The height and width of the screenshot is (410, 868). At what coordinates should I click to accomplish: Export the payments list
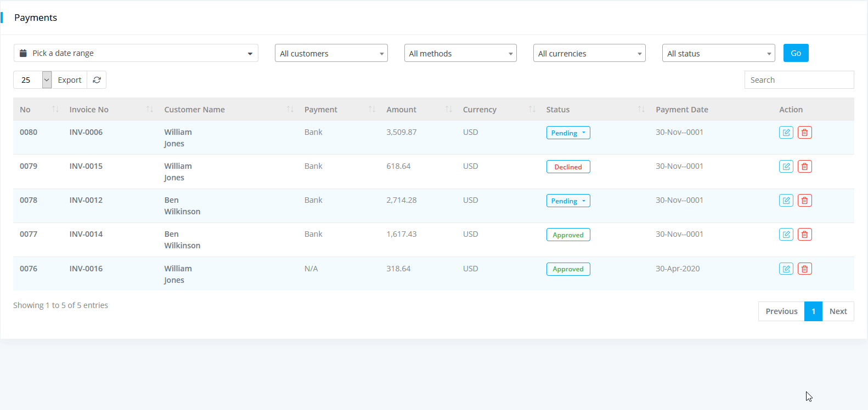[x=70, y=80]
